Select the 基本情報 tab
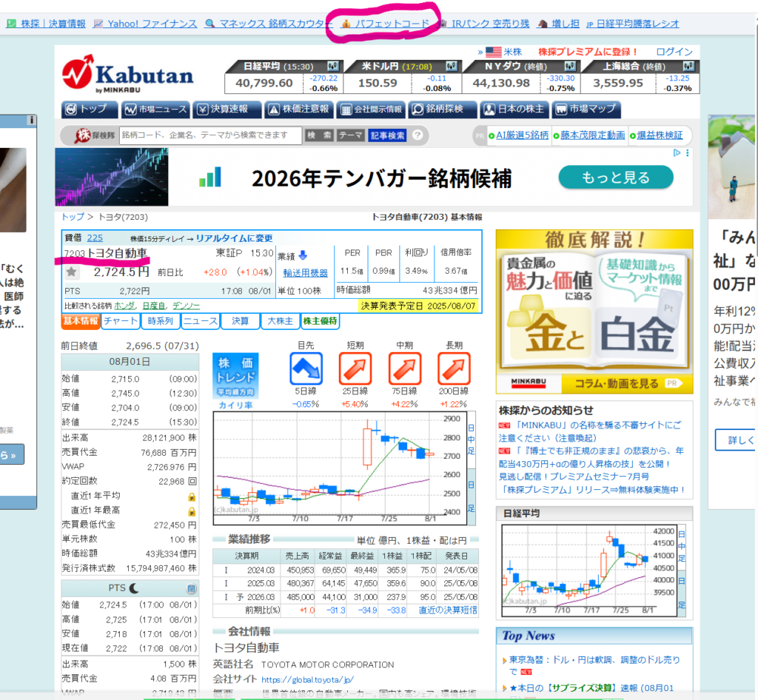This screenshot has width=758, height=700. coord(81,321)
